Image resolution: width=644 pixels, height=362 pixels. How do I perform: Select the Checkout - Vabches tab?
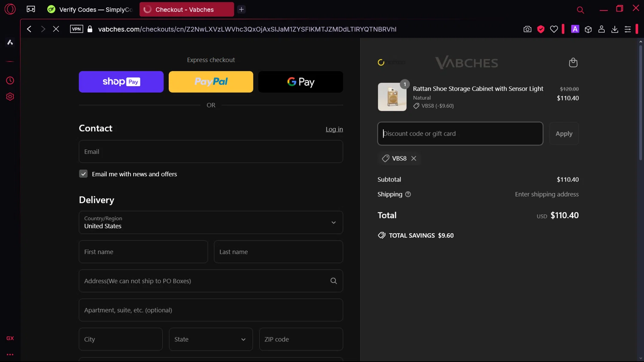click(186, 9)
